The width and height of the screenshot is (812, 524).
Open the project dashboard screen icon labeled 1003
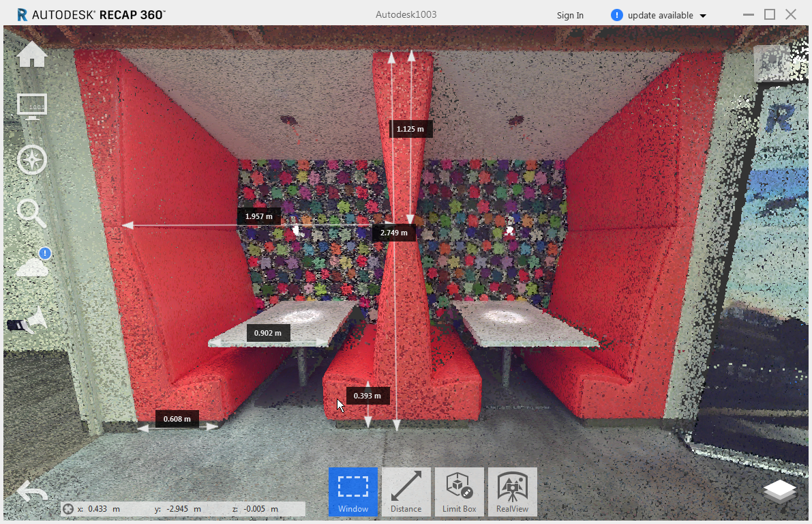coord(31,106)
